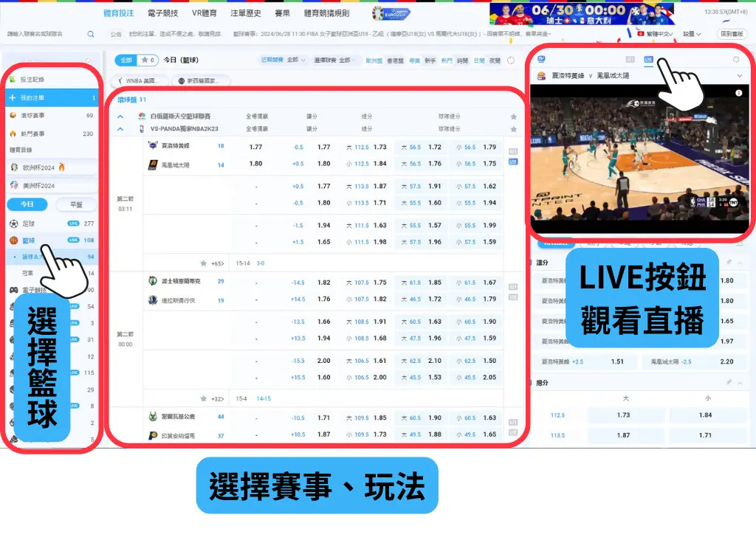
Task: Switch to 早盤 early market toggle
Action: tap(76, 204)
